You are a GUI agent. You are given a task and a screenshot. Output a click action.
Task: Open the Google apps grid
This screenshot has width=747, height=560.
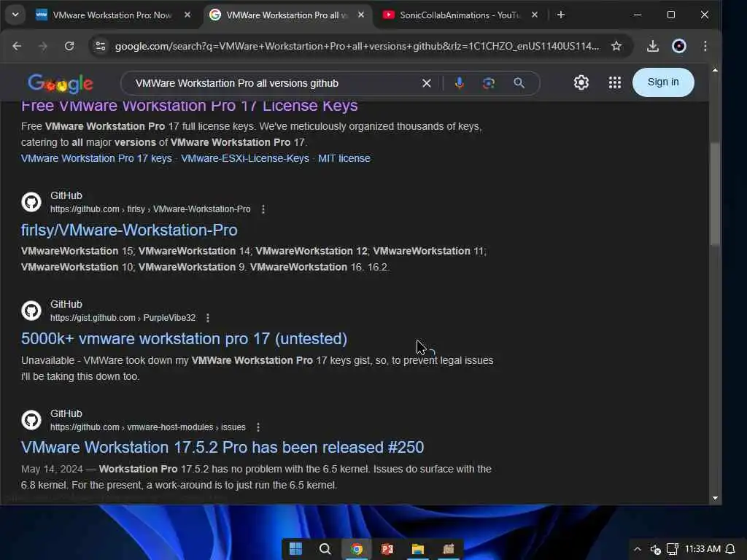[614, 82]
